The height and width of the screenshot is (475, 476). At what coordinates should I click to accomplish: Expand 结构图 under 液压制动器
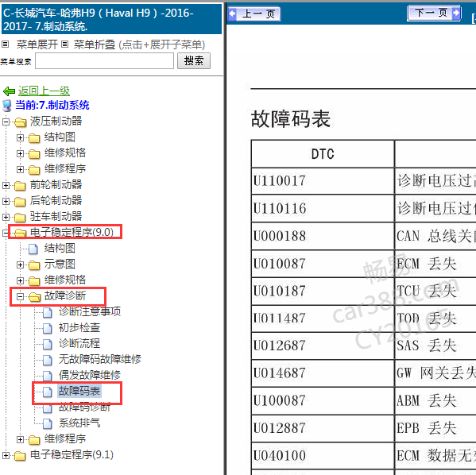point(20,137)
